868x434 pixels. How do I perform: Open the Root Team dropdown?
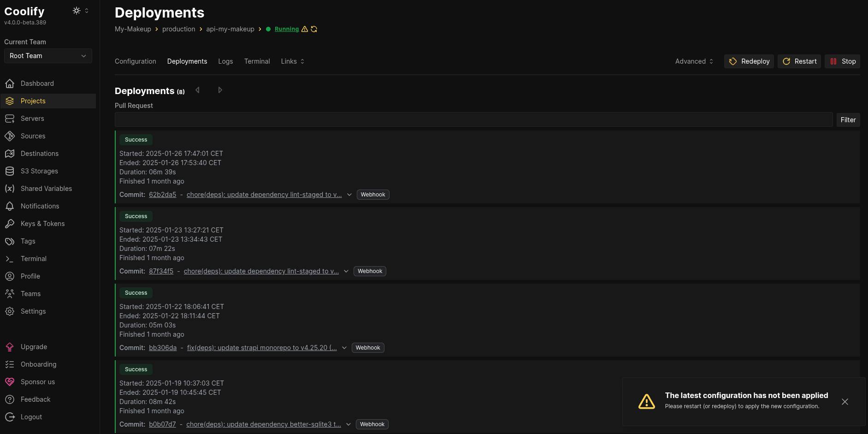[48, 56]
